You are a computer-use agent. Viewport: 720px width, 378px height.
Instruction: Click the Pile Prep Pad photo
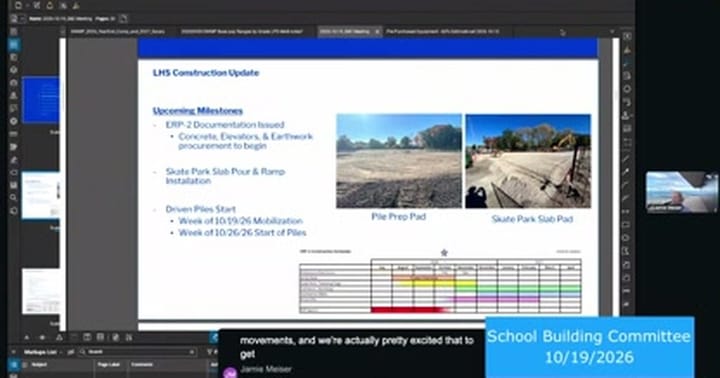click(x=399, y=161)
